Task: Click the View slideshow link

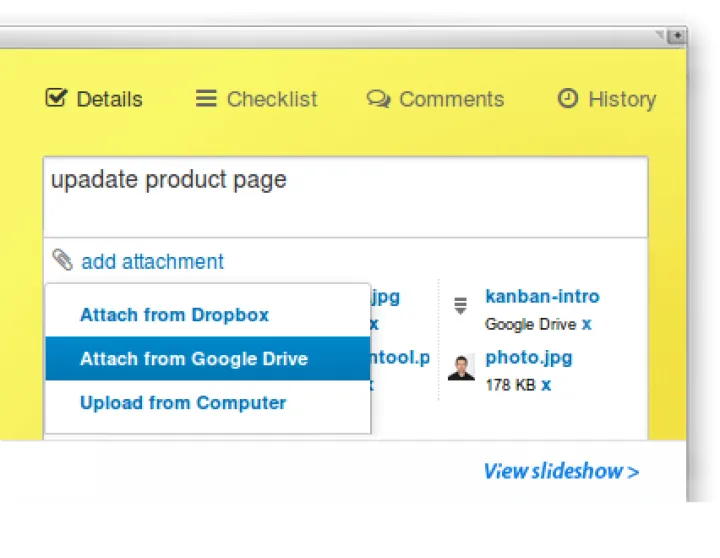Action: pyautogui.click(x=560, y=471)
